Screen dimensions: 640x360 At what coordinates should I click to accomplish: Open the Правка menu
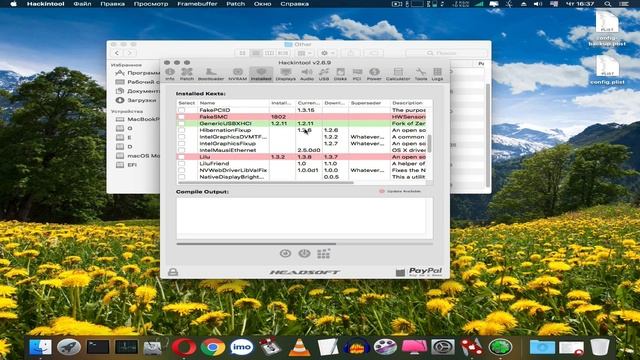[112, 4]
